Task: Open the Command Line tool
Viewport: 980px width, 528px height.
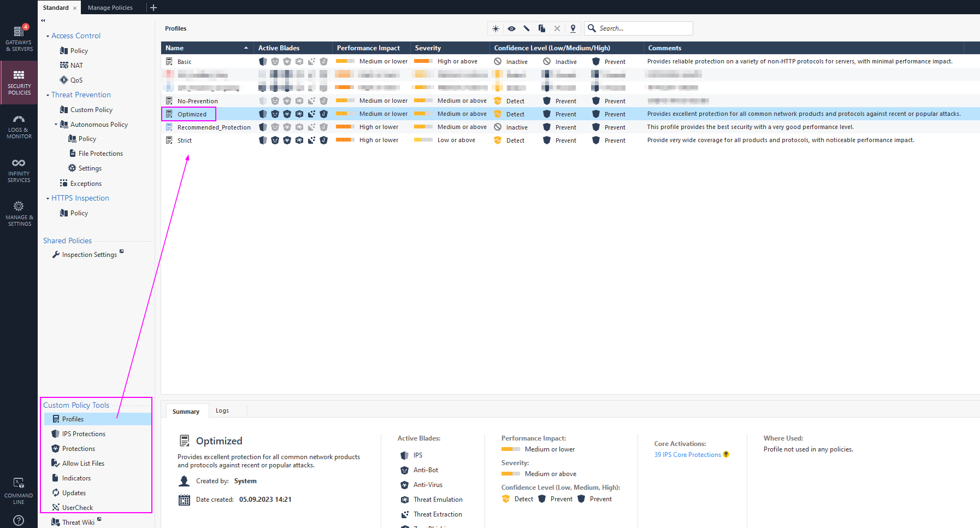Action: pyautogui.click(x=19, y=491)
